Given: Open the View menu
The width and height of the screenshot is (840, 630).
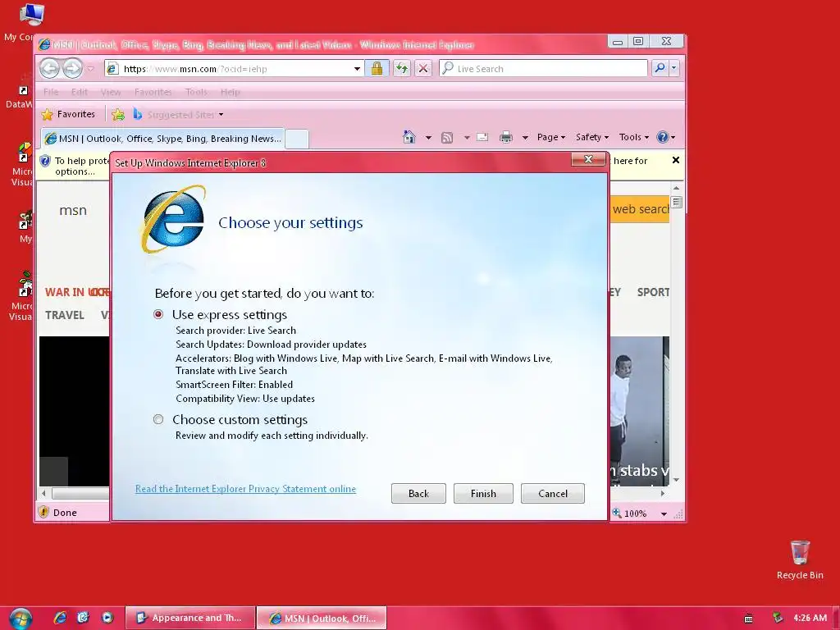Looking at the screenshot, I should pos(111,92).
